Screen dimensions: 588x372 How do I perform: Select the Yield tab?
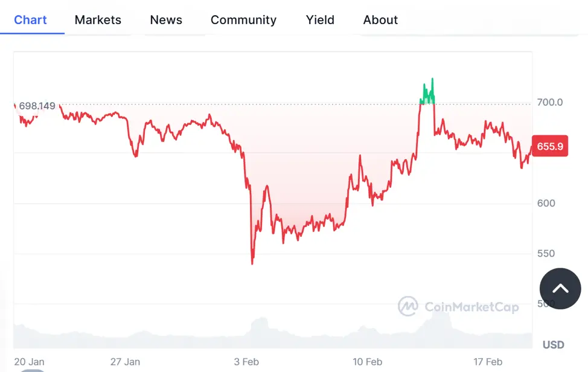click(x=320, y=20)
